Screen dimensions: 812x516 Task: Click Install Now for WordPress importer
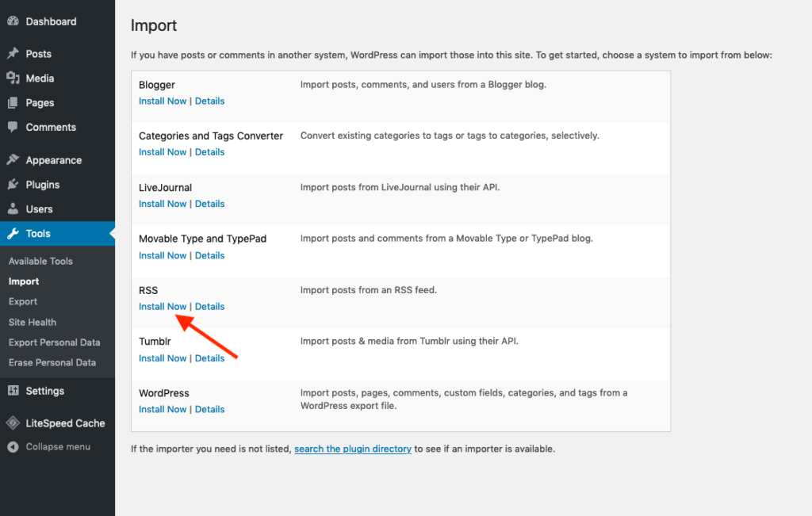coord(163,410)
